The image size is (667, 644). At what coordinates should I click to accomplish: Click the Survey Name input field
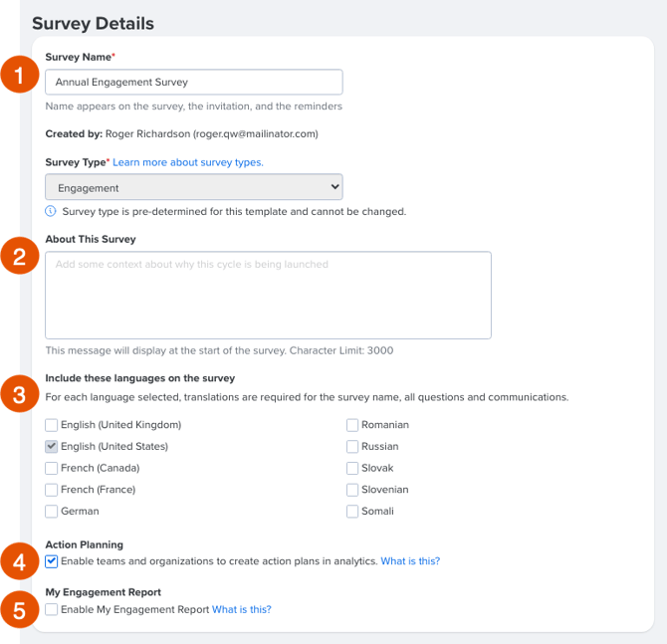[194, 82]
